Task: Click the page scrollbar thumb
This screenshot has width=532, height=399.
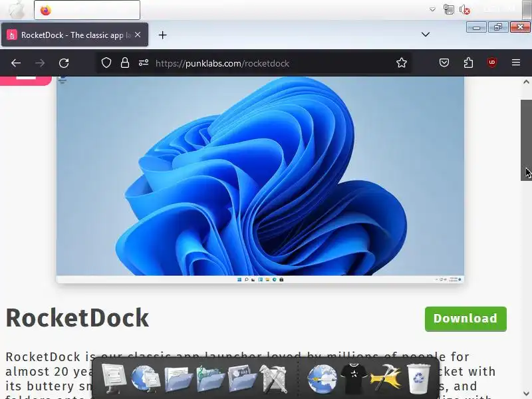Action: 526,140
